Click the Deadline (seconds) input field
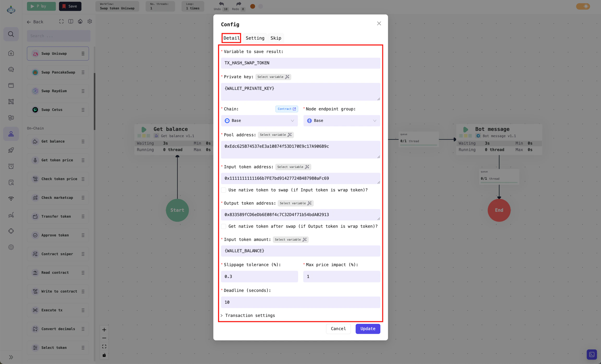The width and height of the screenshot is (601, 364). [300, 302]
